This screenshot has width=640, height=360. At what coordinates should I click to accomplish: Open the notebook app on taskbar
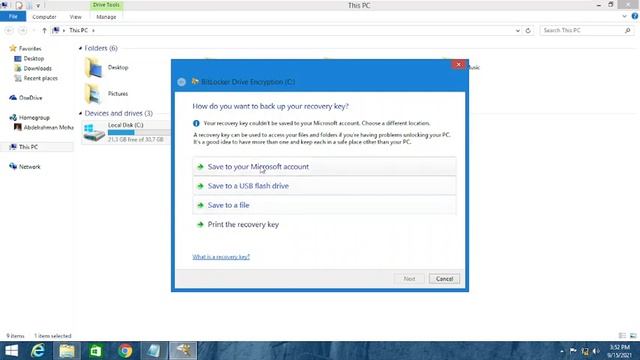click(154, 351)
